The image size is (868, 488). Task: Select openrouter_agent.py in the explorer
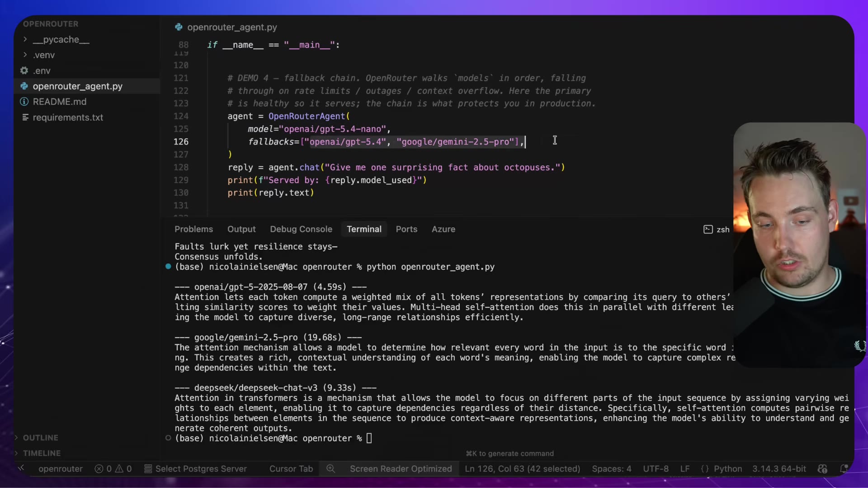[x=77, y=86]
